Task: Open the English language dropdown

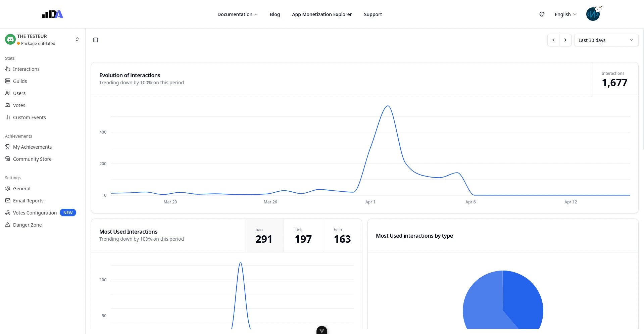Action: click(565, 14)
